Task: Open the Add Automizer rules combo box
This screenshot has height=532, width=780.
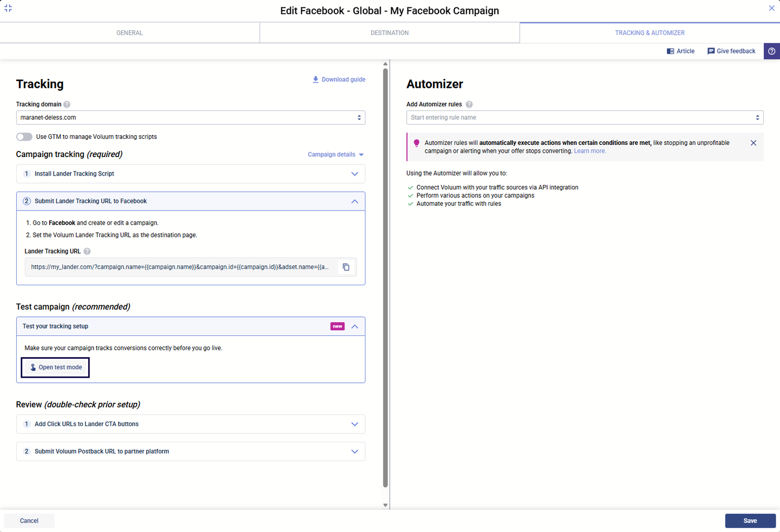Action: 585,118
